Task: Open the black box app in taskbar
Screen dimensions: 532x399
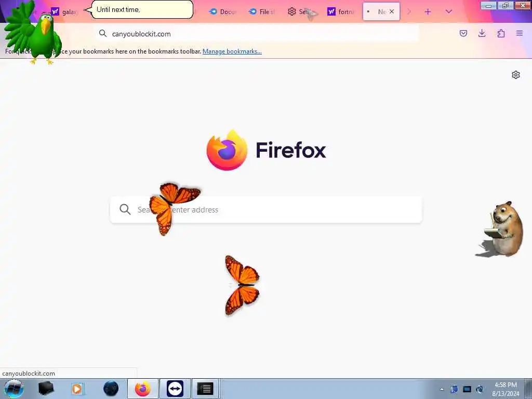Action: pyautogui.click(x=46, y=389)
